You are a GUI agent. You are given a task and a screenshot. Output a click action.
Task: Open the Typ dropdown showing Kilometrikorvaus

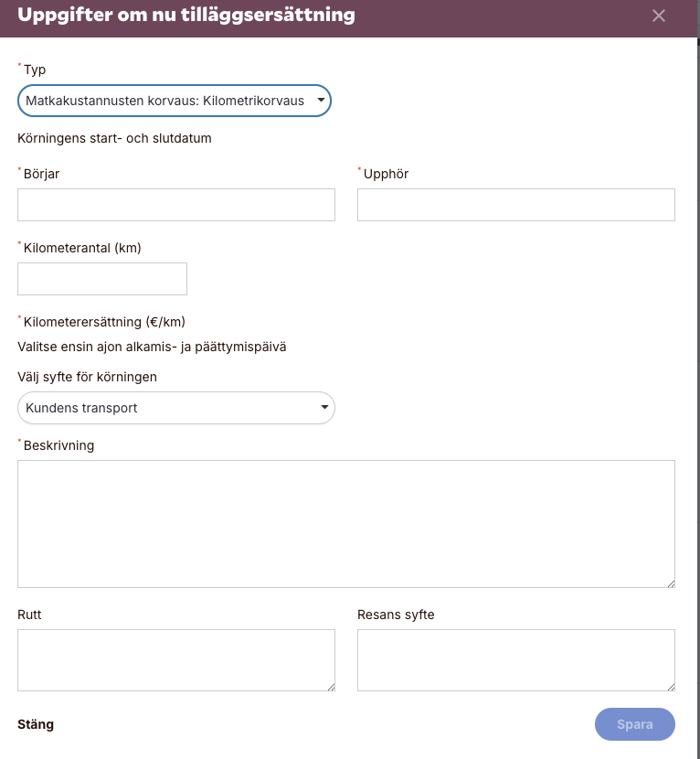(x=175, y=101)
